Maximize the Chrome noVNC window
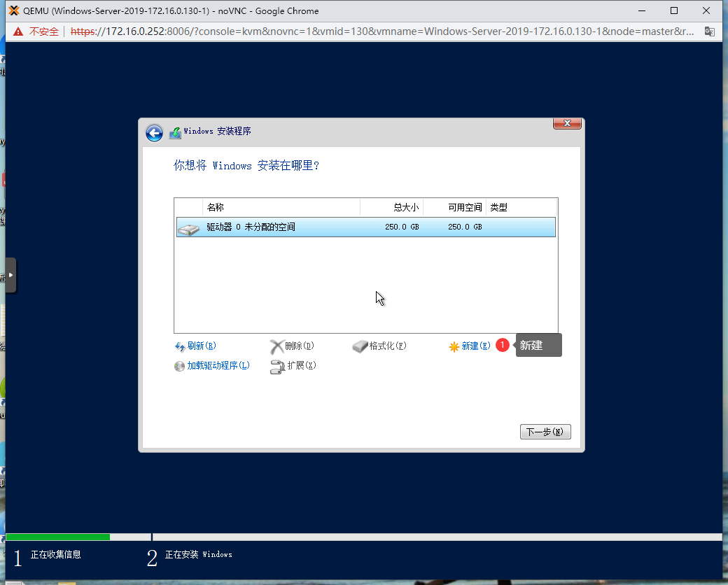The height and width of the screenshot is (585, 728). coord(674,10)
